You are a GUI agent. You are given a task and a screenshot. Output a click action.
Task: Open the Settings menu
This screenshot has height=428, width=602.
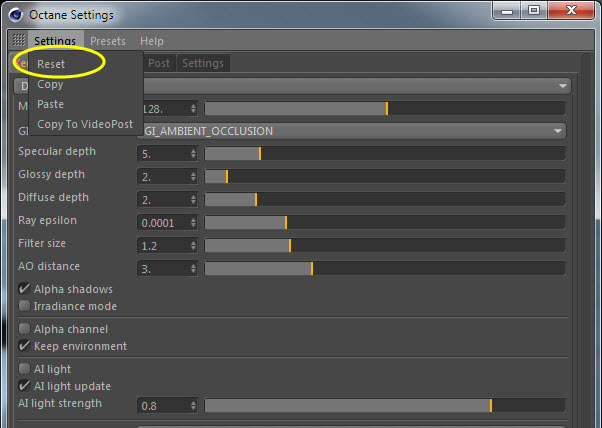pos(55,41)
